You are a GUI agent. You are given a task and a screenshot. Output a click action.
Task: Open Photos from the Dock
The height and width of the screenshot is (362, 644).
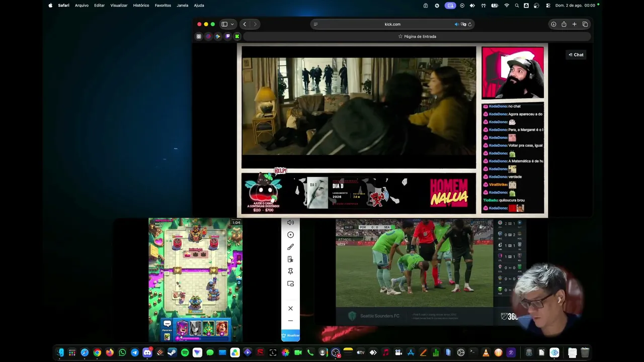285,352
